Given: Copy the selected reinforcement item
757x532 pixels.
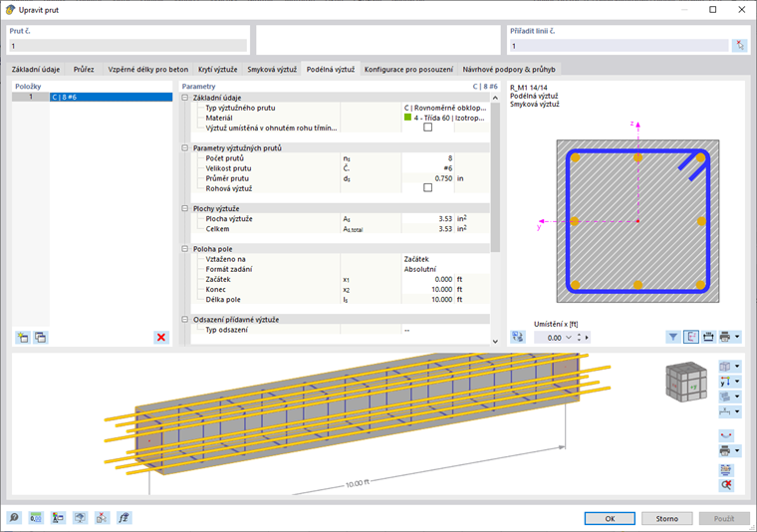Looking at the screenshot, I should [41, 338].
